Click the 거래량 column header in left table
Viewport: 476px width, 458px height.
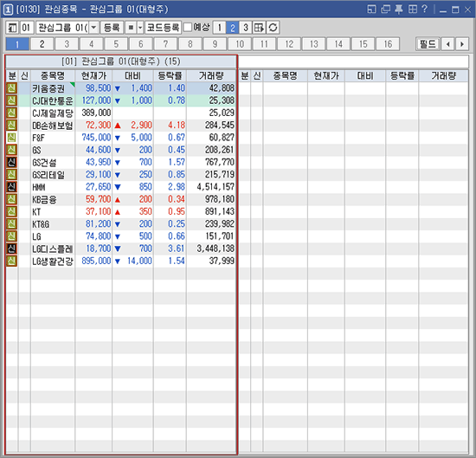click(211, 75)
